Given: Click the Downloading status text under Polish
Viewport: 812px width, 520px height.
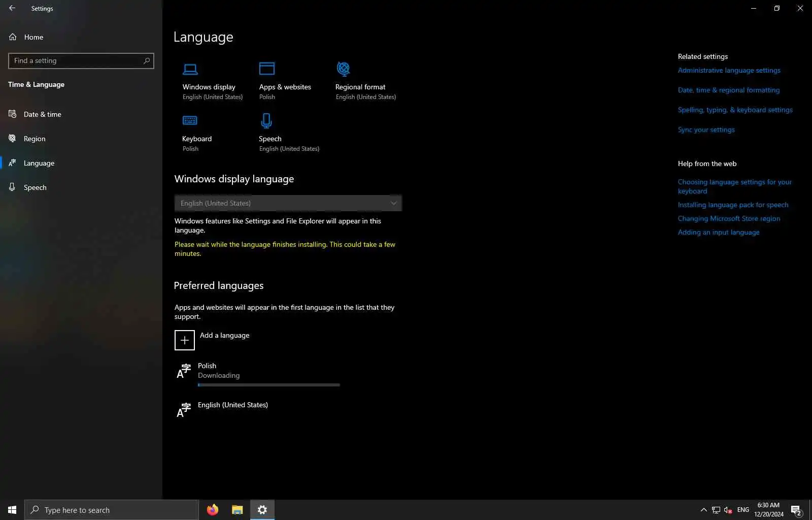Looking at the screenshot, I should click(x=219, y=376).
